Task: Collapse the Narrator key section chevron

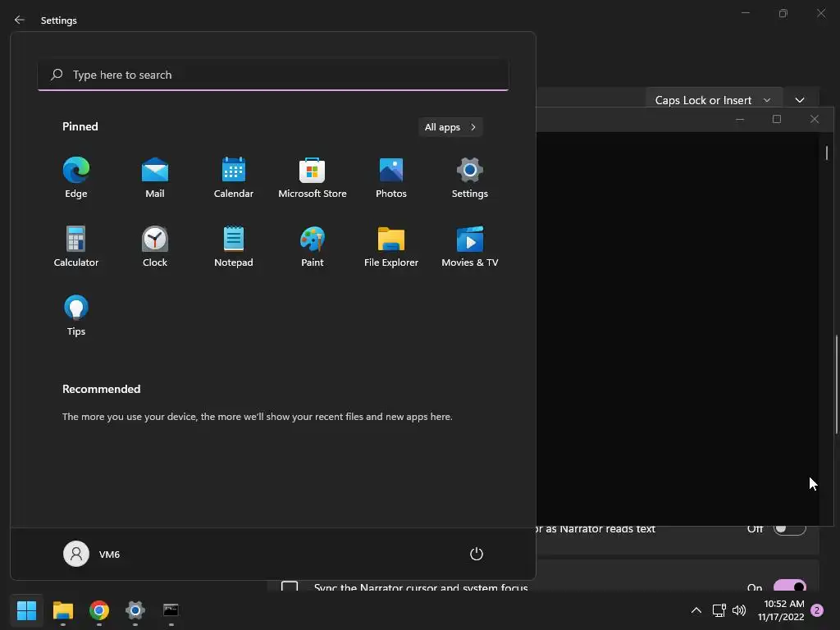Action: pyautogui.click(x=800, y=100)
